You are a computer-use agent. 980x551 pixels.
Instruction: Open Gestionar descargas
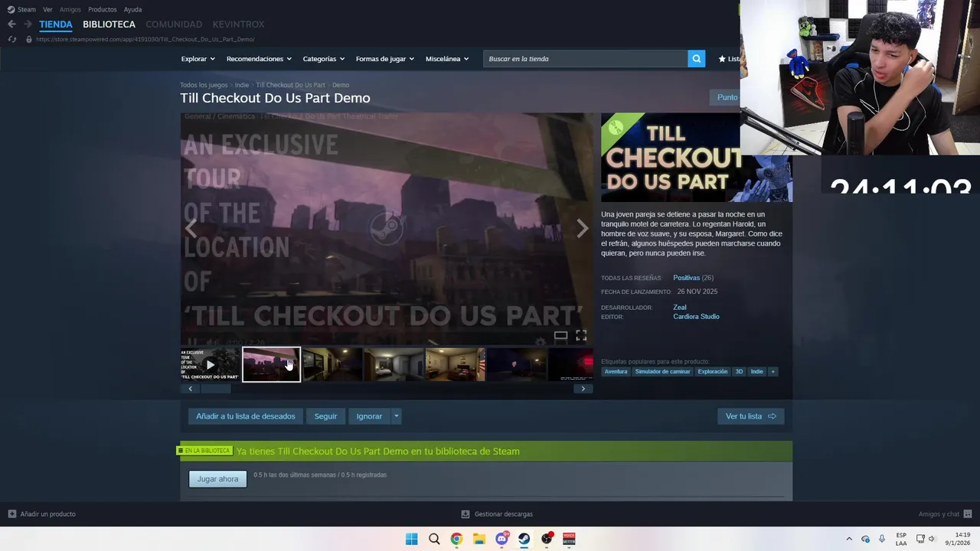coord(497,514)
